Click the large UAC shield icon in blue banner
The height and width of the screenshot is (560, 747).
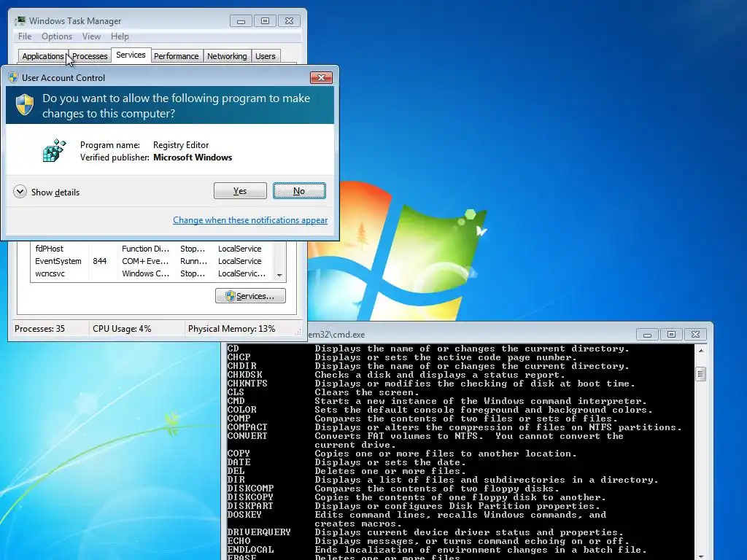point(25,105)
